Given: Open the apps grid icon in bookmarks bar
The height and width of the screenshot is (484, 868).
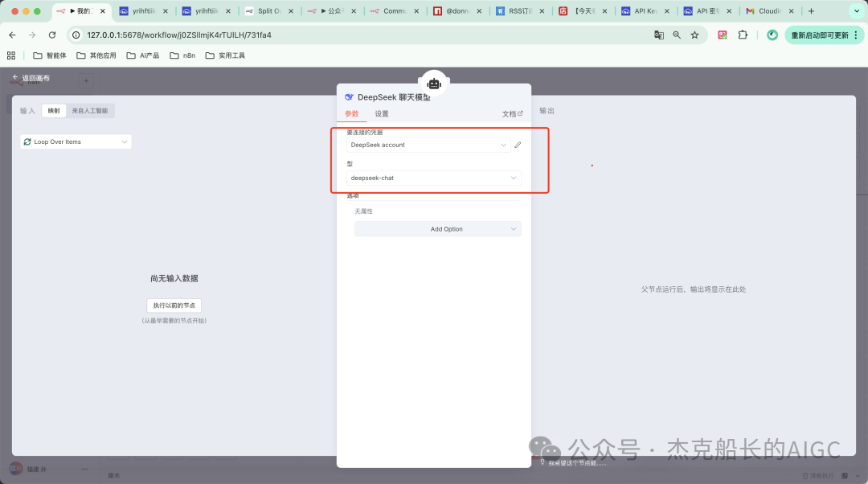Looking at the screenshot, I should [11, 55].
